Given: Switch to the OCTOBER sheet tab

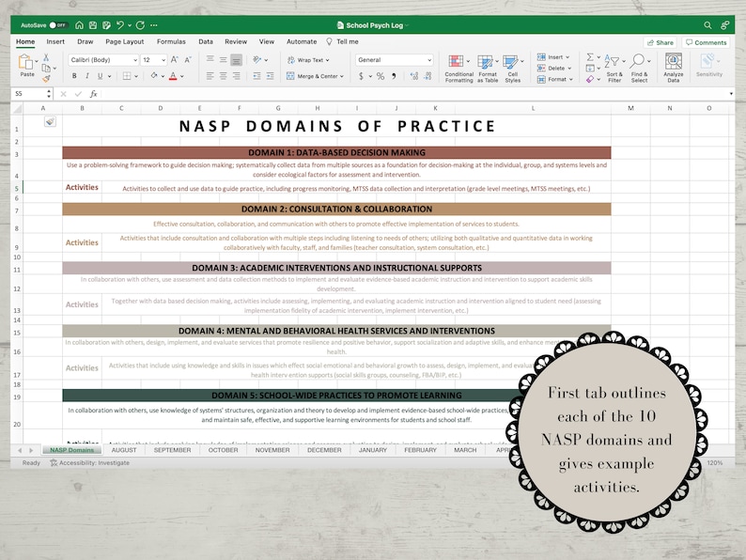Looking at the screenshot, I should tap(223, 450).
